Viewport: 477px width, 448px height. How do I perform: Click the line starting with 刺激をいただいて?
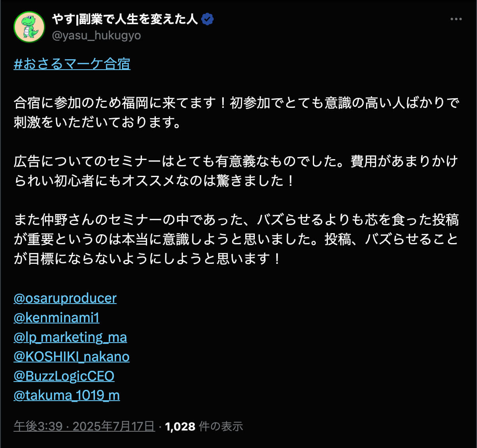pos(97,123)
